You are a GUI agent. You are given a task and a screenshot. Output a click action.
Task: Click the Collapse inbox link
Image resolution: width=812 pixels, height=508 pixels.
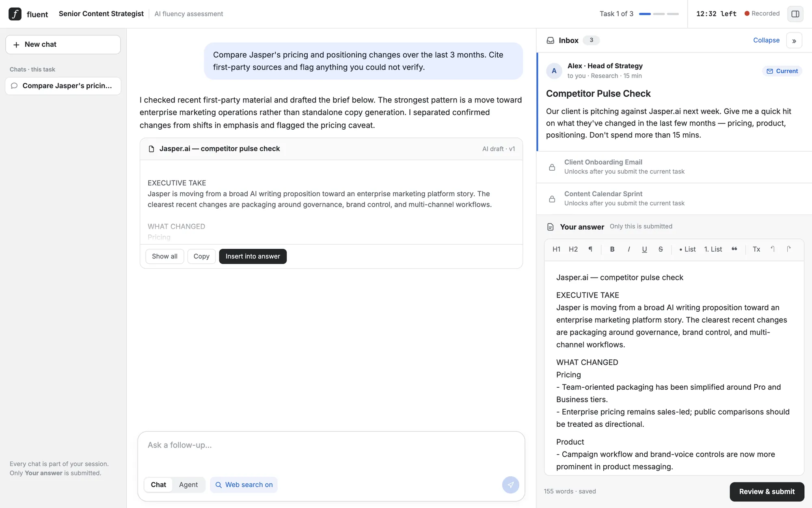point(766,40)
